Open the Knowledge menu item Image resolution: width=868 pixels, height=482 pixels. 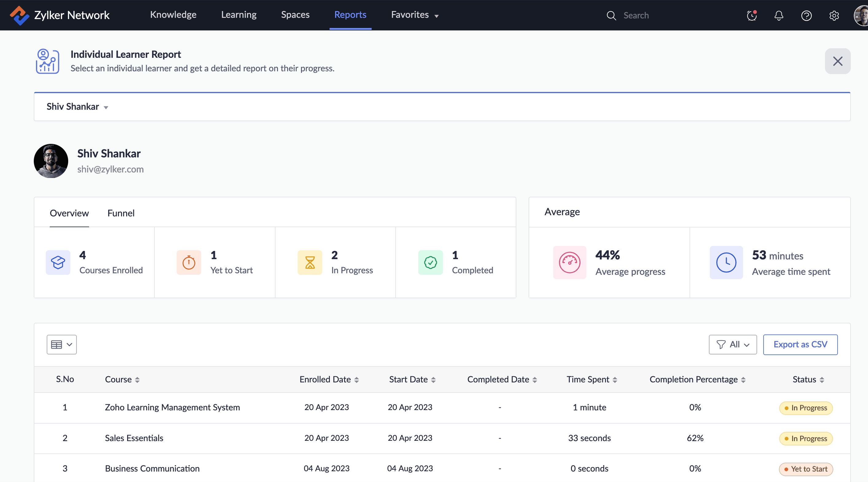tap(173, 15)
